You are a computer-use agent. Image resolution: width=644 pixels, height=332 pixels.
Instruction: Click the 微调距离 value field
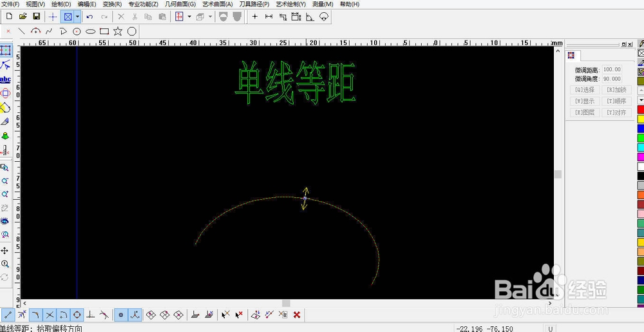[612, 70]
